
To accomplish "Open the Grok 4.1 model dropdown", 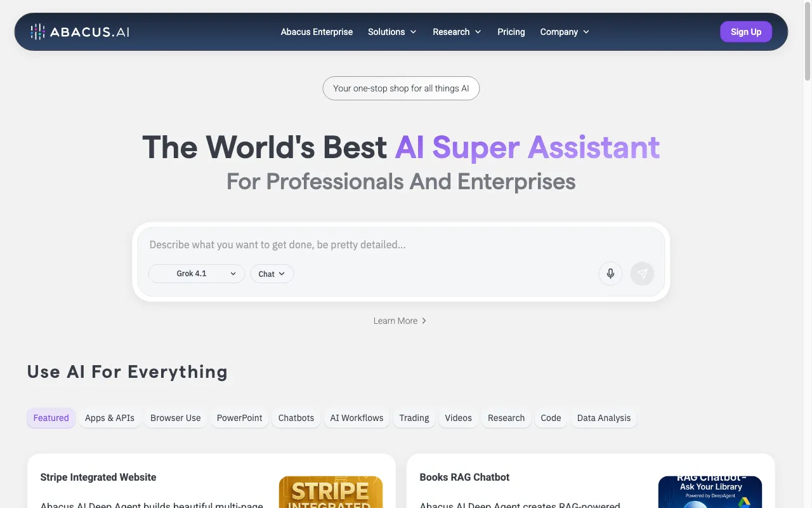I will click(197, 274).
